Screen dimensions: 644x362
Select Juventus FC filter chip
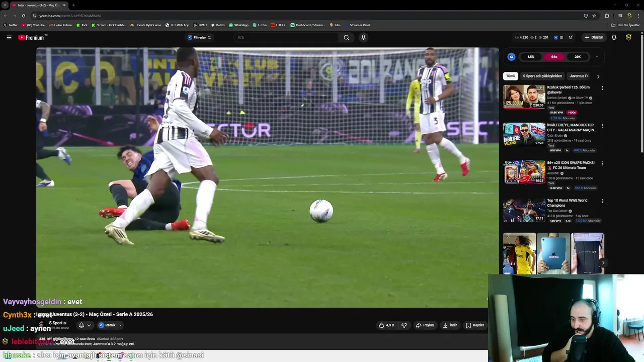pos(579,76)
